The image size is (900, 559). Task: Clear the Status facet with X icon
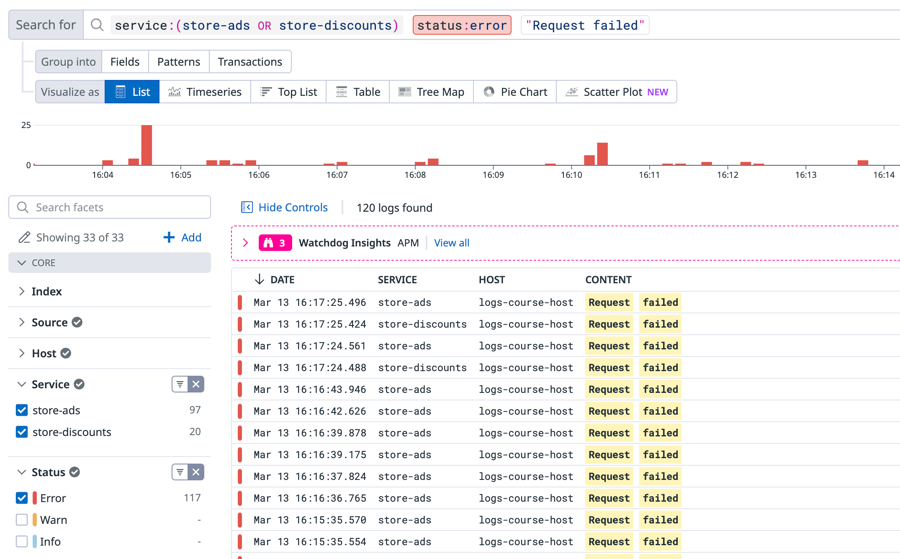tap(196, 472)
